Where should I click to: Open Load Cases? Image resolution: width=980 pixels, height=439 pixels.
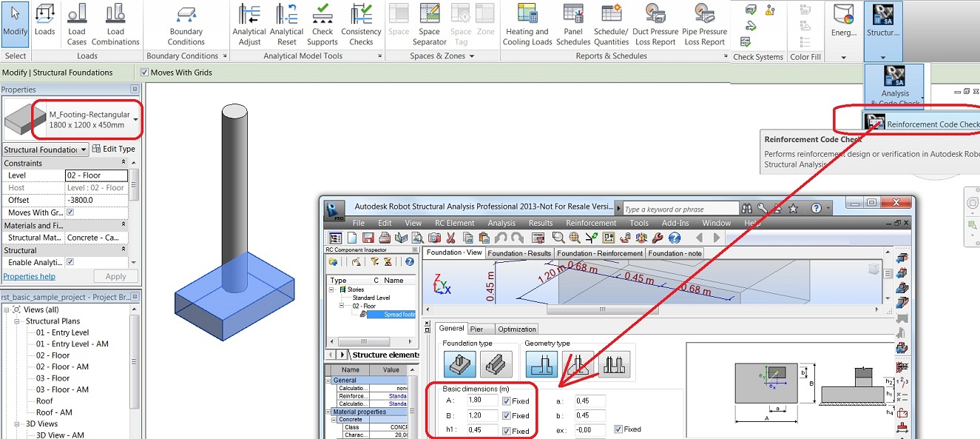pyautogui.click(x=77, y=24)
